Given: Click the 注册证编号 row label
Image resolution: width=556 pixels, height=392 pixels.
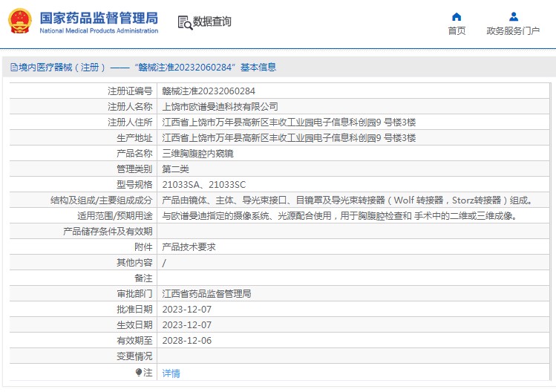Looking at the screenshot, I should [x=130, y=91].
